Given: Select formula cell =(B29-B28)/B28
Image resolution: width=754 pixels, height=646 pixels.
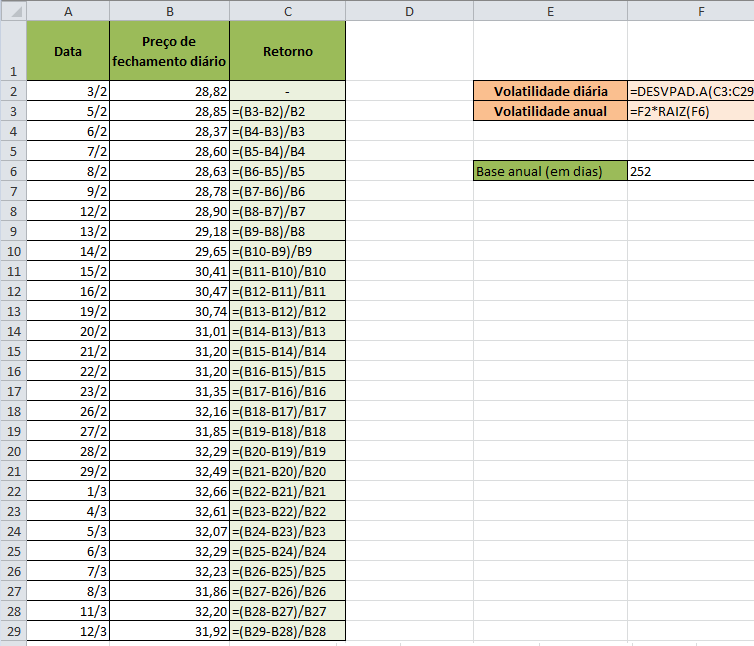Looking at the screenshot, I should click(288, 631).
